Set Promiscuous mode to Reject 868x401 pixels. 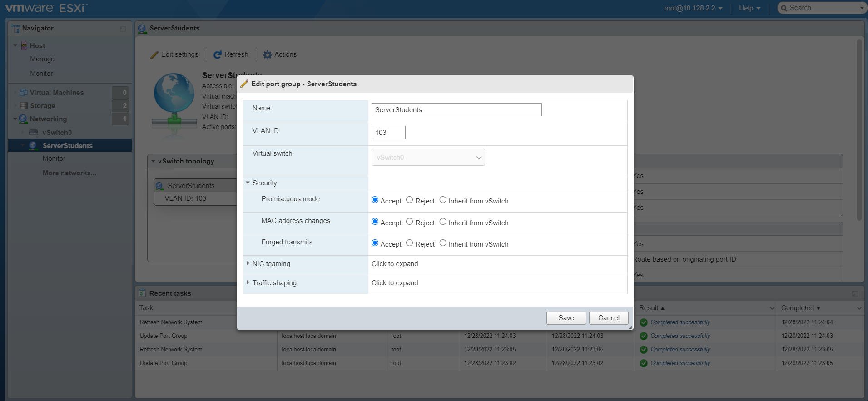point(410,200)
